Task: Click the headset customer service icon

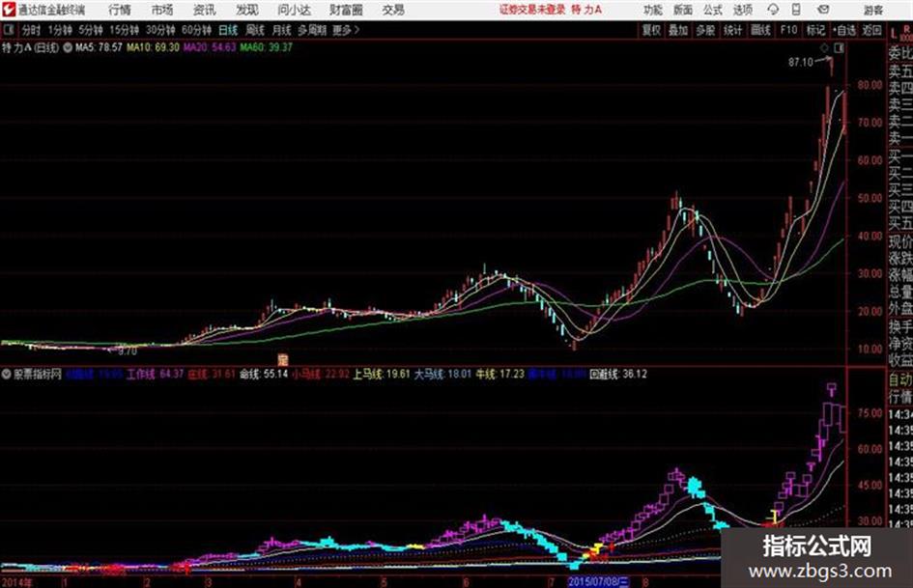Action: pos(773,10)
